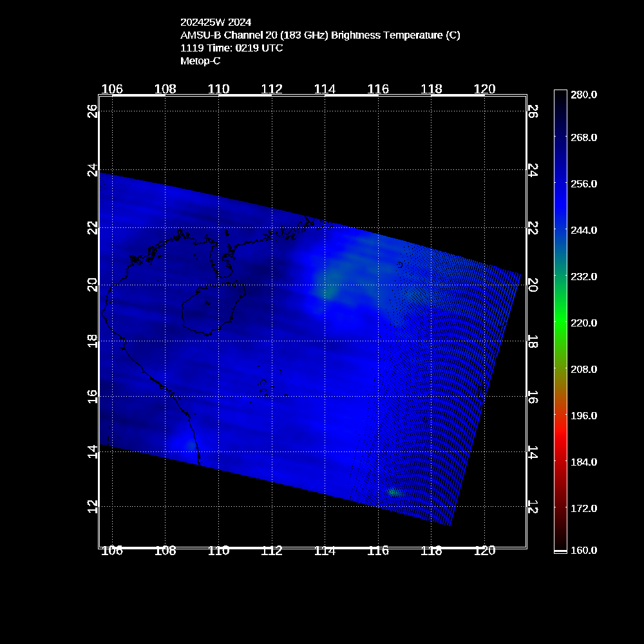This screenshot has height=644, width=644.
Task: Click longitude label 106 on the top axis
Action: pyautogui.click(x=112, y=89)
